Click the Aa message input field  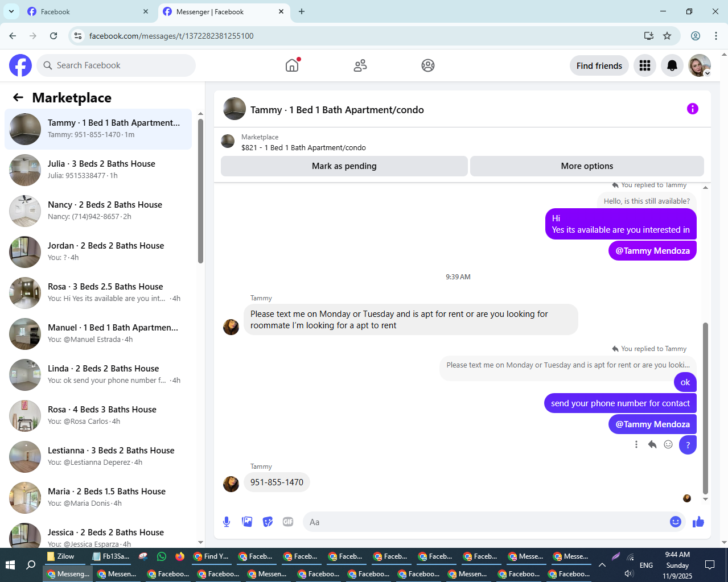(x=486, y=522)
